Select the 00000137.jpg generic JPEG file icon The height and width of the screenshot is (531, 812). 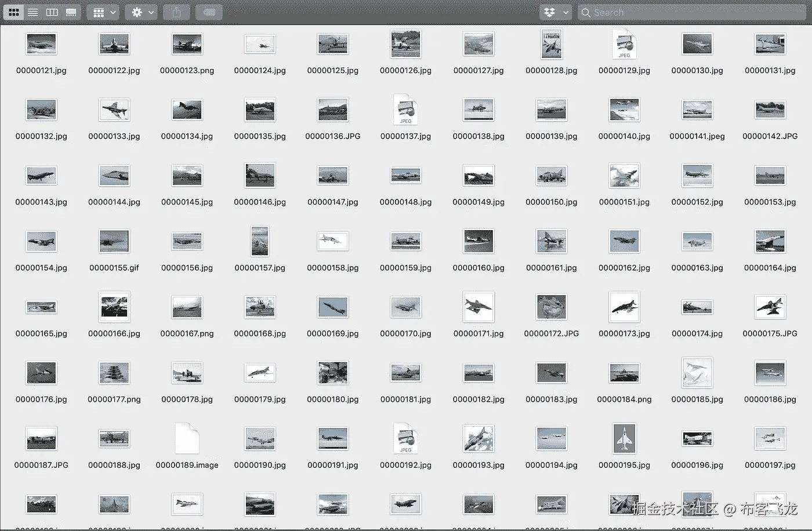tap(405, 110)
